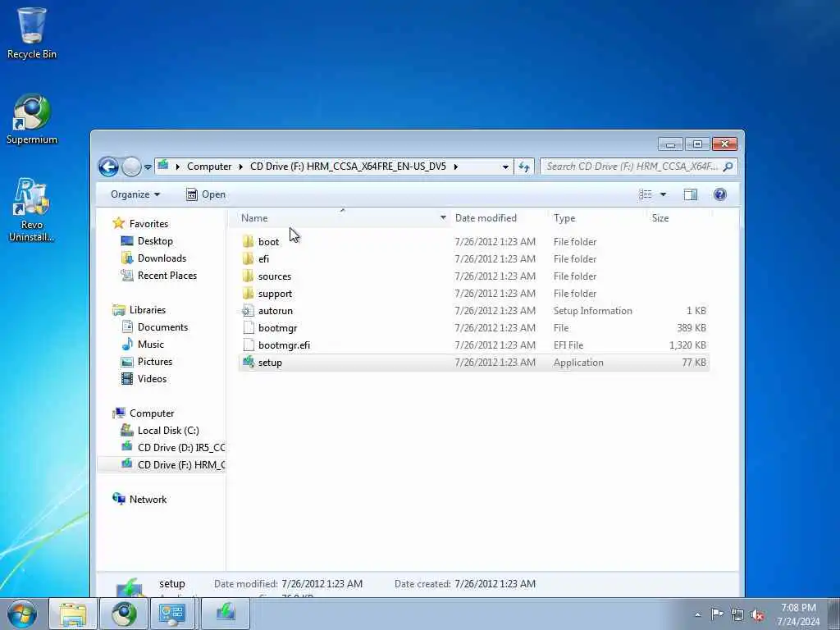
Task: Click the search magnifier icon
Action: coord(728,167)
